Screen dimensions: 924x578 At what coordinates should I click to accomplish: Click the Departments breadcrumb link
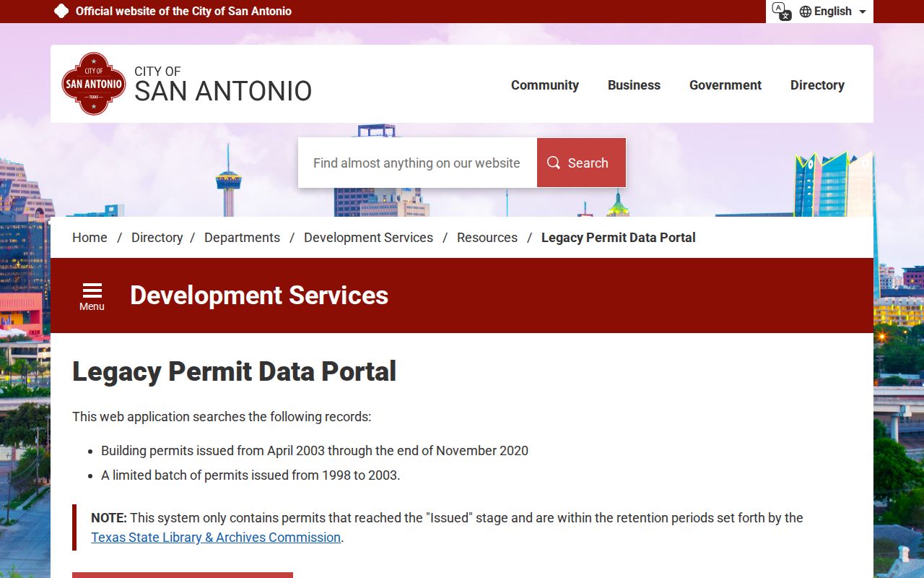242,238
